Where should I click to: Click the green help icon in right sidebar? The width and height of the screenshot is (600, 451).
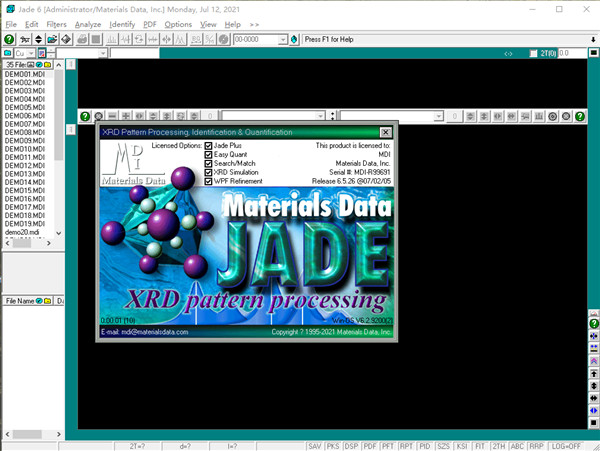(x=594, y=325)
